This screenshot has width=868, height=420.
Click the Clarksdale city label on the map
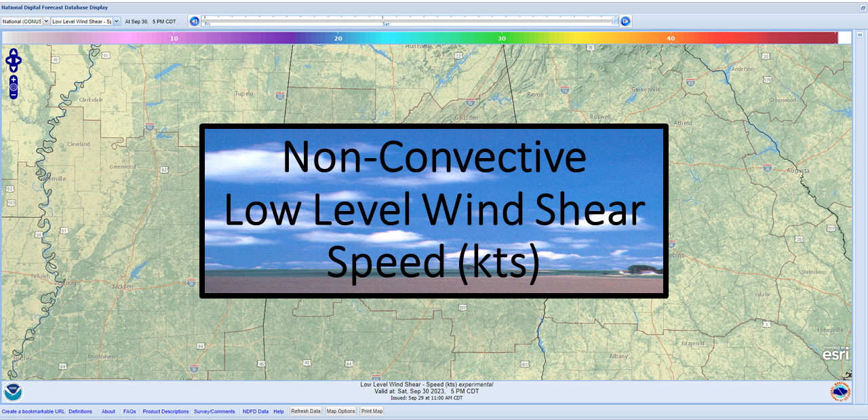coord(91,99)
